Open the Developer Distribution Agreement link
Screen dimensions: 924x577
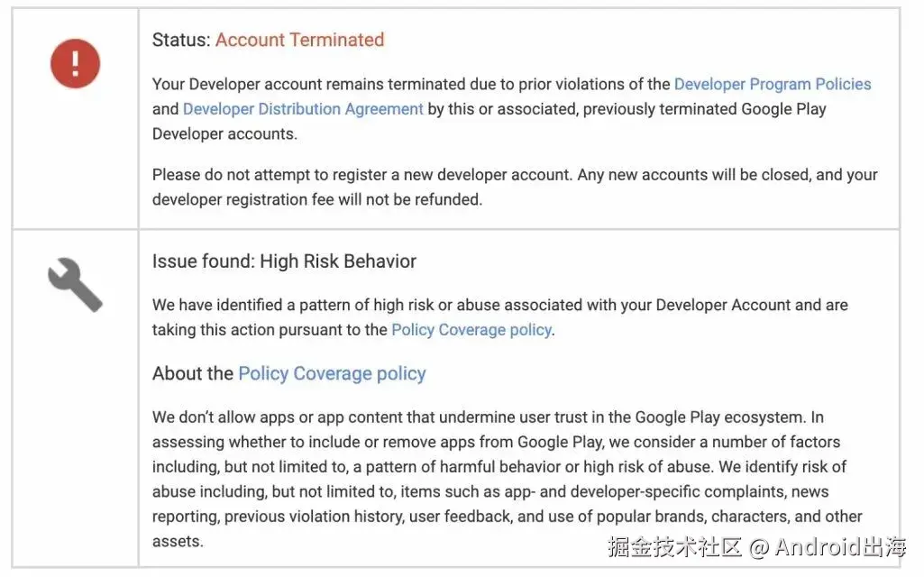click(x=303, y=109)
